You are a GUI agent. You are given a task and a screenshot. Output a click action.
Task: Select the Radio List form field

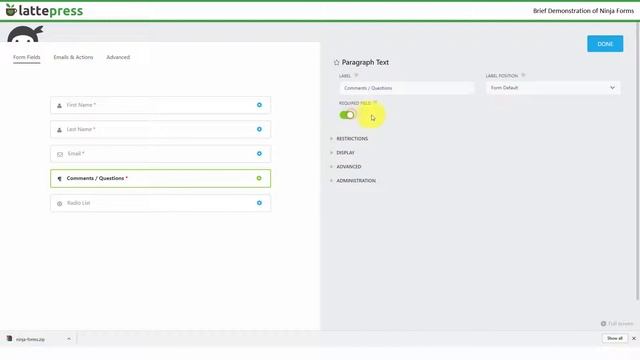[x=160, y=203]
